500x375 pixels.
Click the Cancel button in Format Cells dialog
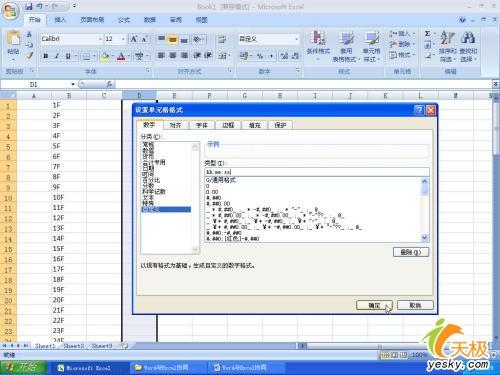[415, 305]
